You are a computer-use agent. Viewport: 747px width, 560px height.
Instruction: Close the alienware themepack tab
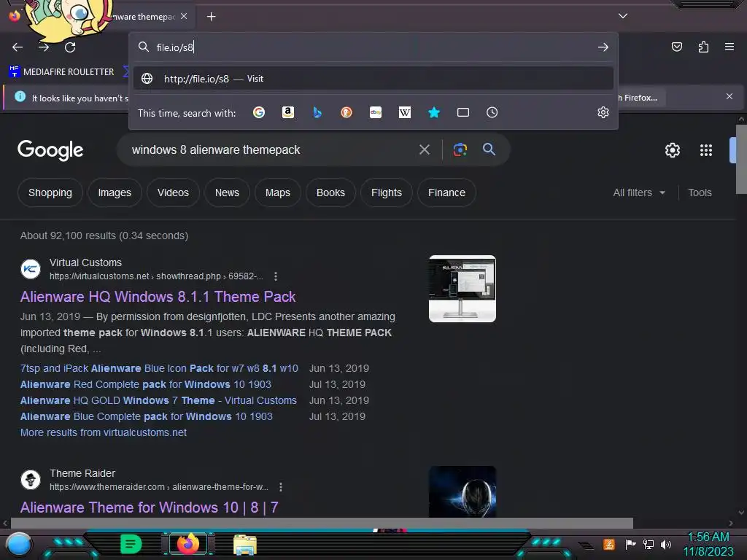tap(184, 16)
